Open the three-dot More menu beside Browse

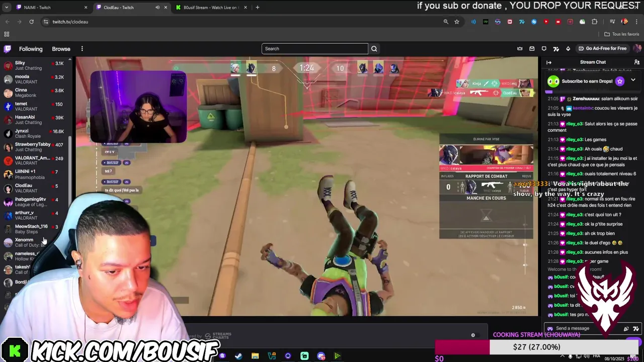82,49
